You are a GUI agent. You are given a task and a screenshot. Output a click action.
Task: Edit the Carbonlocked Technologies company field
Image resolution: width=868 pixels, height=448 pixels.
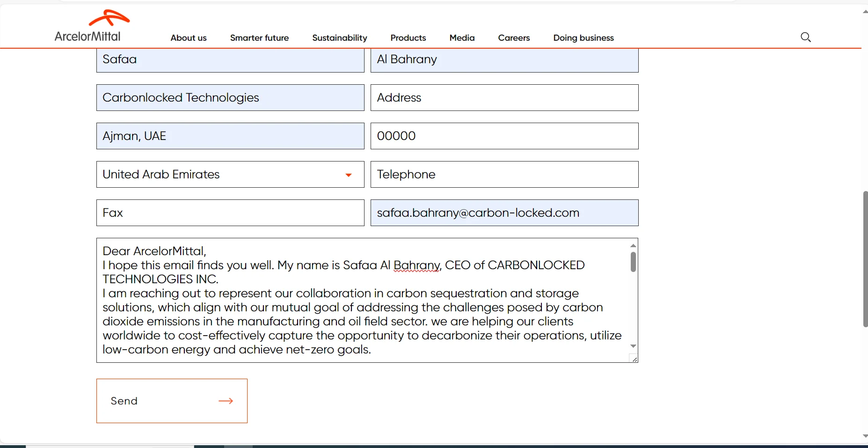pyautogui.click(x=230, y=97)
